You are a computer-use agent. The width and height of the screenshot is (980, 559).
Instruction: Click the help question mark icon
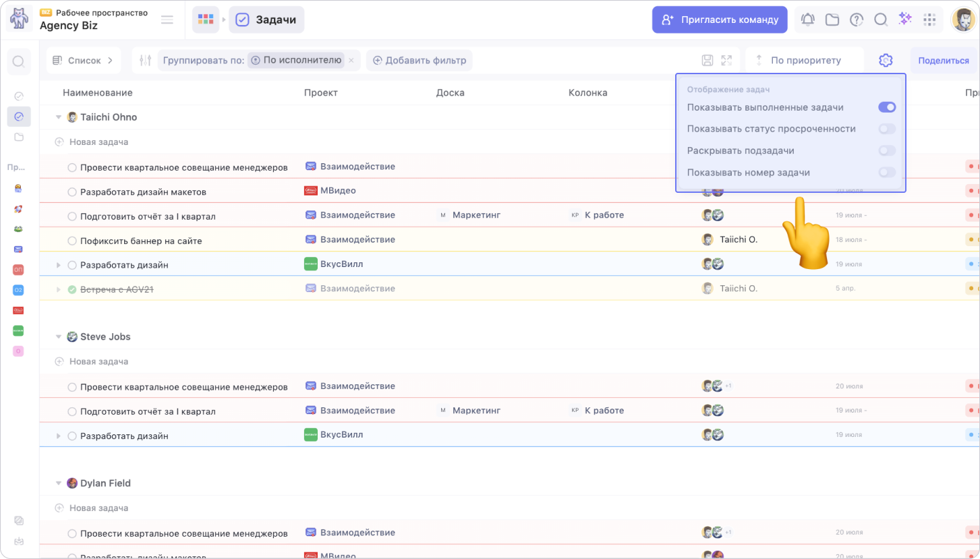[x=856, y=20]
